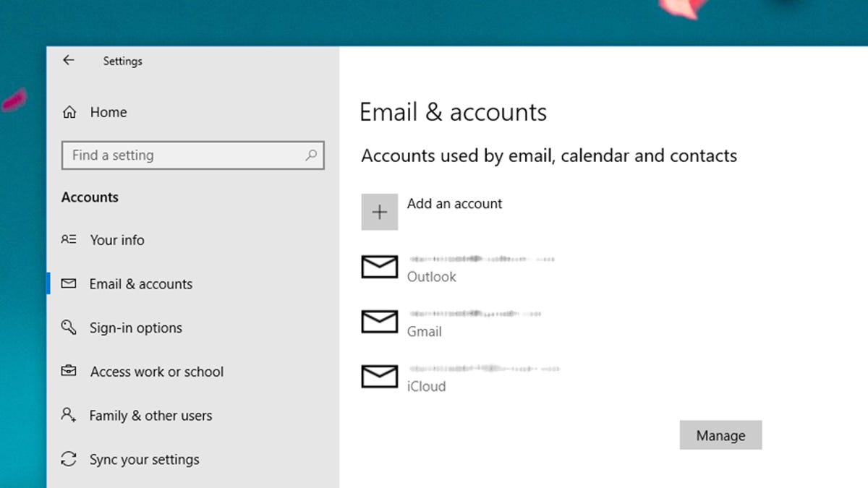
Task: Click the Your info person-card icon
Action: 69,239
